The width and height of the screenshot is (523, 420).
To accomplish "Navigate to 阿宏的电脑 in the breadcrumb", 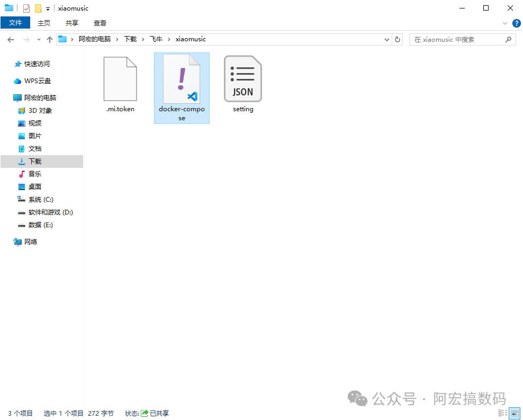I will click(95, 39).
